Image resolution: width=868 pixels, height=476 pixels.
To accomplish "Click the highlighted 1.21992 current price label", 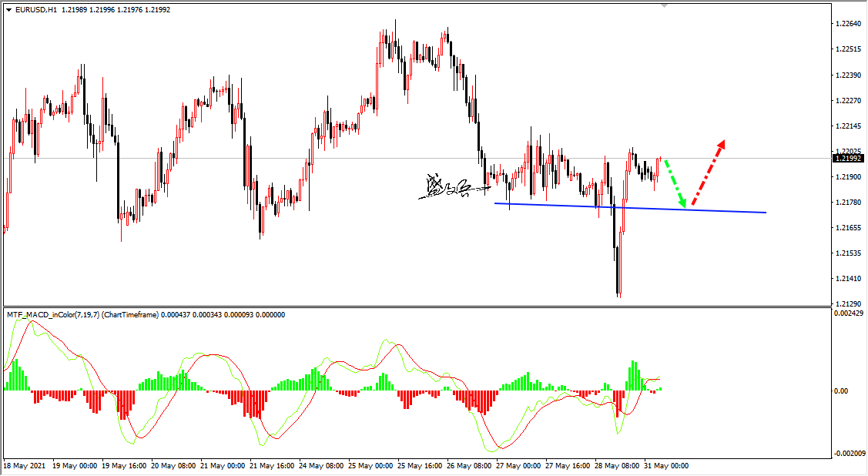I will click(848, 159).
